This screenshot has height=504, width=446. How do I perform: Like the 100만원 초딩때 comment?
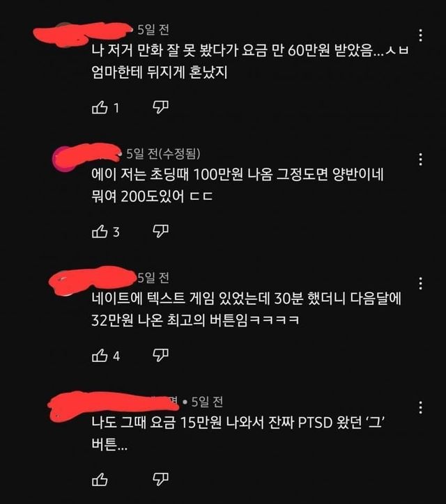click(100, 231)
